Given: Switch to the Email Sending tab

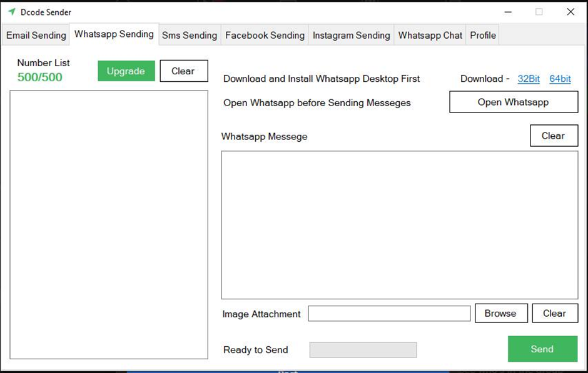Looking at the screenshot, I should click(x=36, y=35).
